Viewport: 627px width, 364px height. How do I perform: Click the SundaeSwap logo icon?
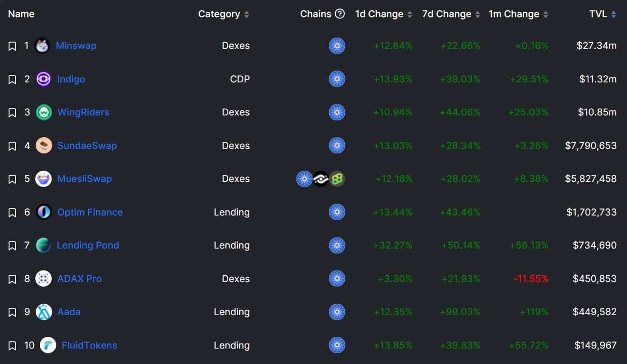44,146
